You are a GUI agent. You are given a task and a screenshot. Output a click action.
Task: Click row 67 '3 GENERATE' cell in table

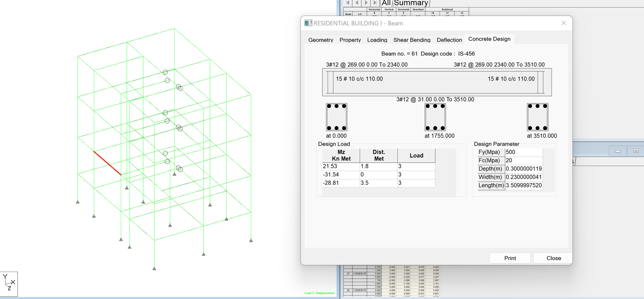[360, 274]
